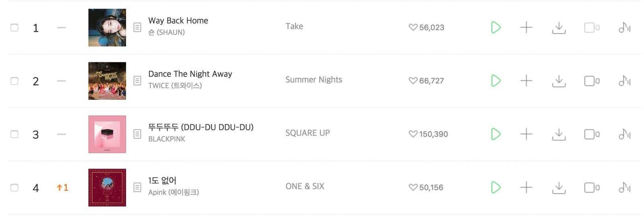
Task: View lyrics icon for Apink's song
Action: [137, 187]
